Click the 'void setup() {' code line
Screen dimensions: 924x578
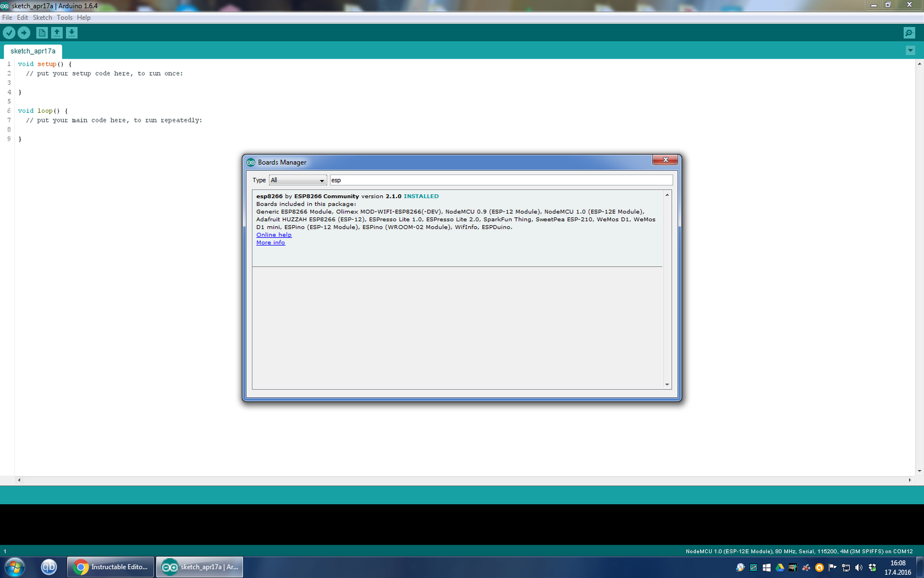click(45, 64)
